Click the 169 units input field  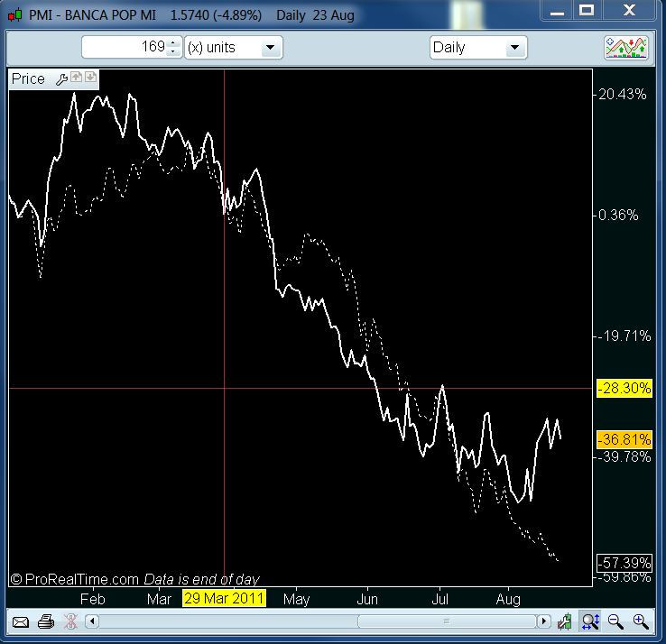[x=125, y=47]
